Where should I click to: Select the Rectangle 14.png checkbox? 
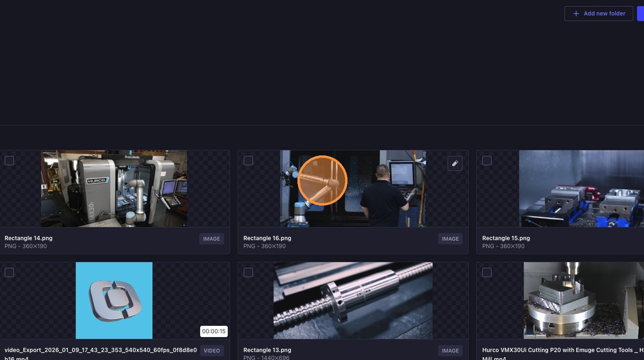[9, 161]
